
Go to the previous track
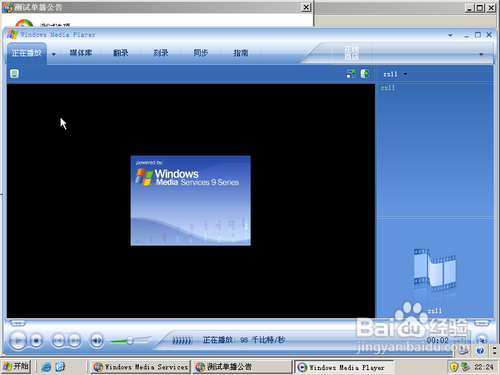[58, 341]
